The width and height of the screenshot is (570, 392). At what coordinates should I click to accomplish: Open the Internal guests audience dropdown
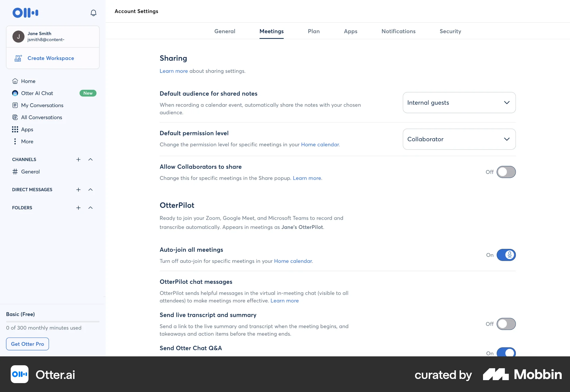click(459, 102)
